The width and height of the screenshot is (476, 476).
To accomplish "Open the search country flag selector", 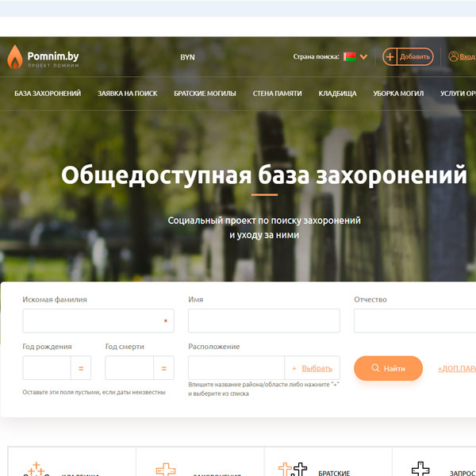I will pyautogui.click(x=349, y=57).
